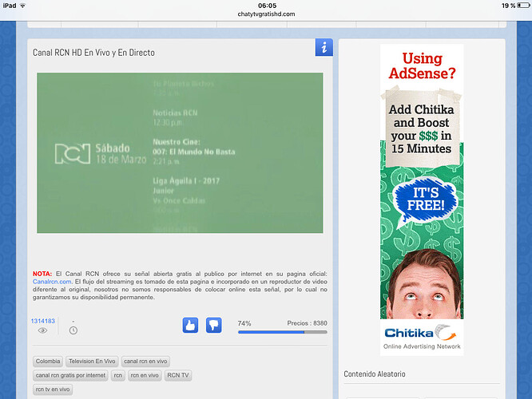Tap the chatytvgratishd.com address bar
This screenshot has width=532, height=399.
click(x=266, y=14)
